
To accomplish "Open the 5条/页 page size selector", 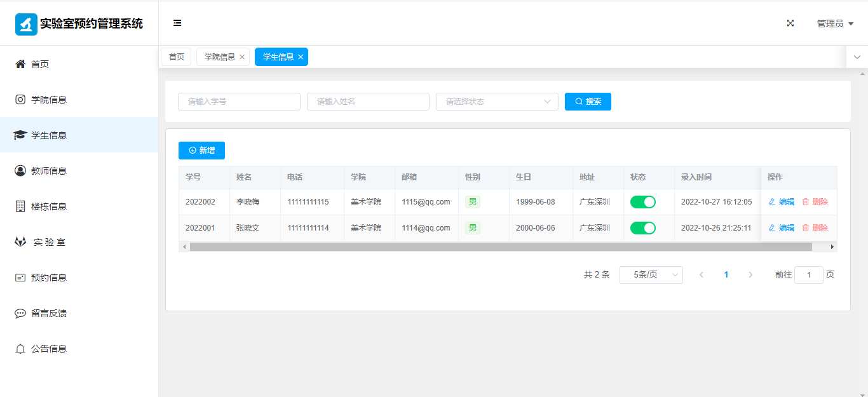I will 651,275.
